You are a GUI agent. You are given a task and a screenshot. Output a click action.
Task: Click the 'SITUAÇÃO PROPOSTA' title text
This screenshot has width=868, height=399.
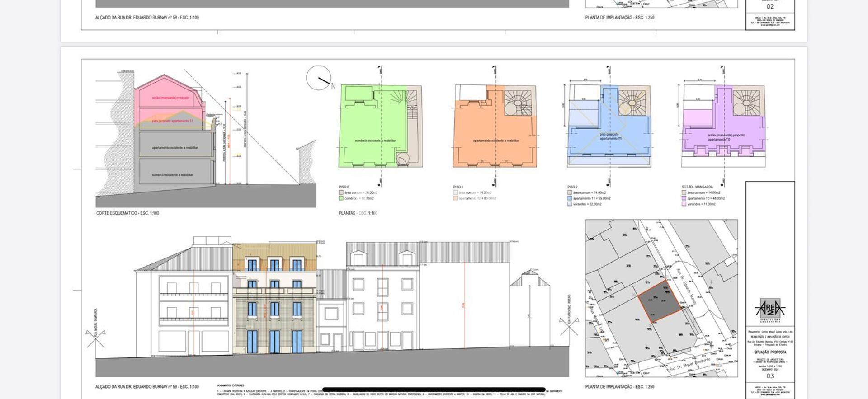click(770, 352)
